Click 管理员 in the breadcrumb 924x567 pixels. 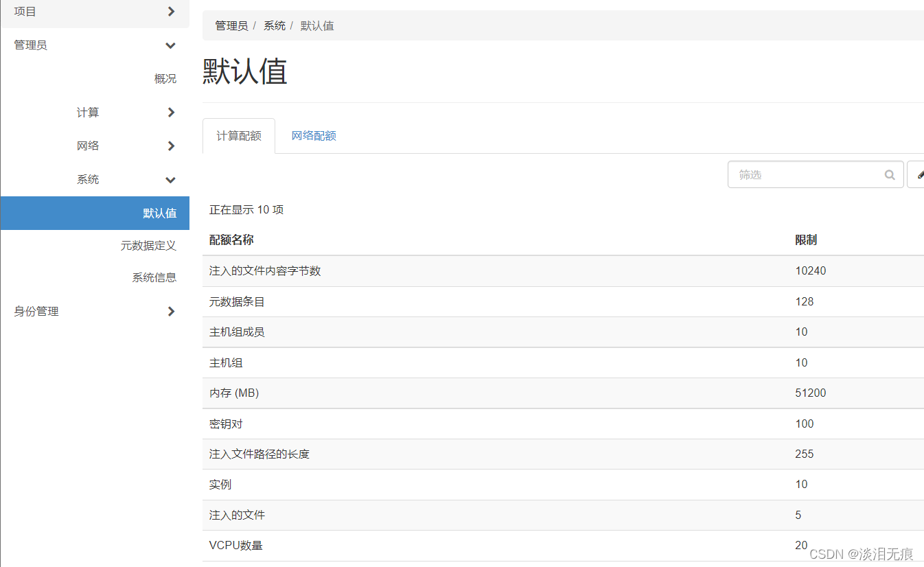(231, 25)
